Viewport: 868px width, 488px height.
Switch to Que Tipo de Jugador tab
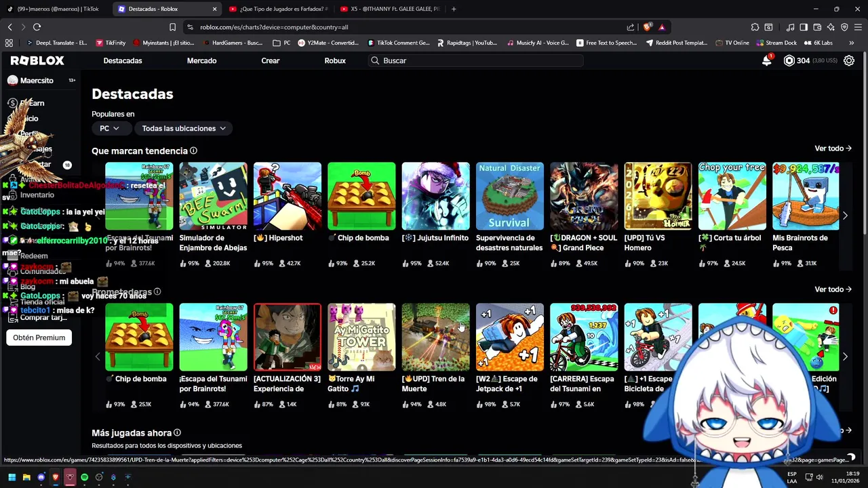point(278,9)
